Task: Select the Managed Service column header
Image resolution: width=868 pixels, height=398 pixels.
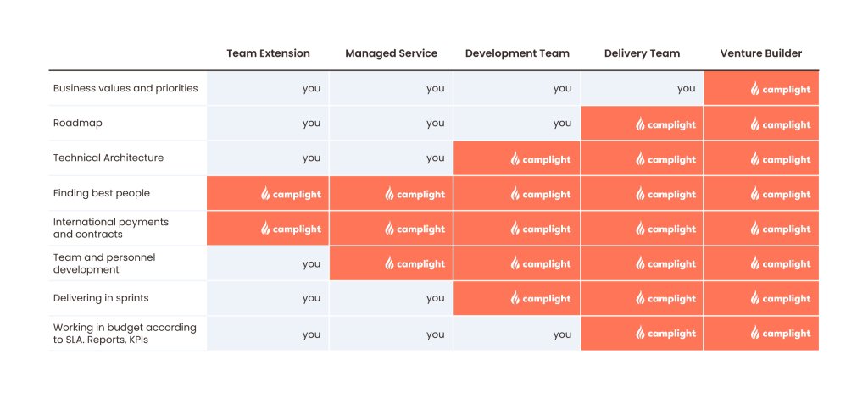Action: click(391, 53)
